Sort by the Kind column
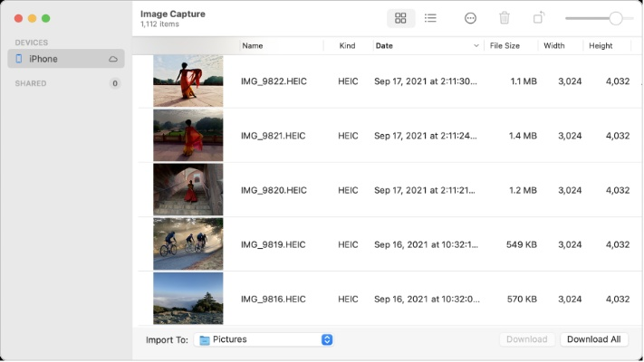 click(x=347, y=45)
